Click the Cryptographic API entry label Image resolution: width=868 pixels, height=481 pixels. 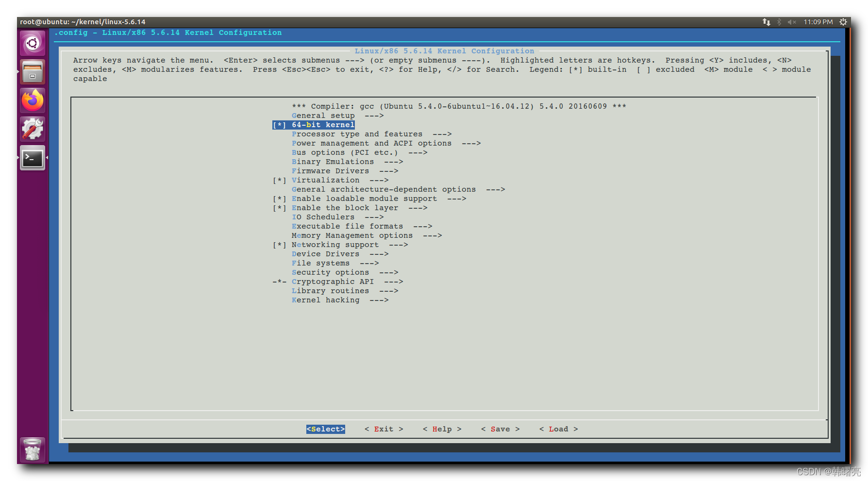(x=333, y=282)
